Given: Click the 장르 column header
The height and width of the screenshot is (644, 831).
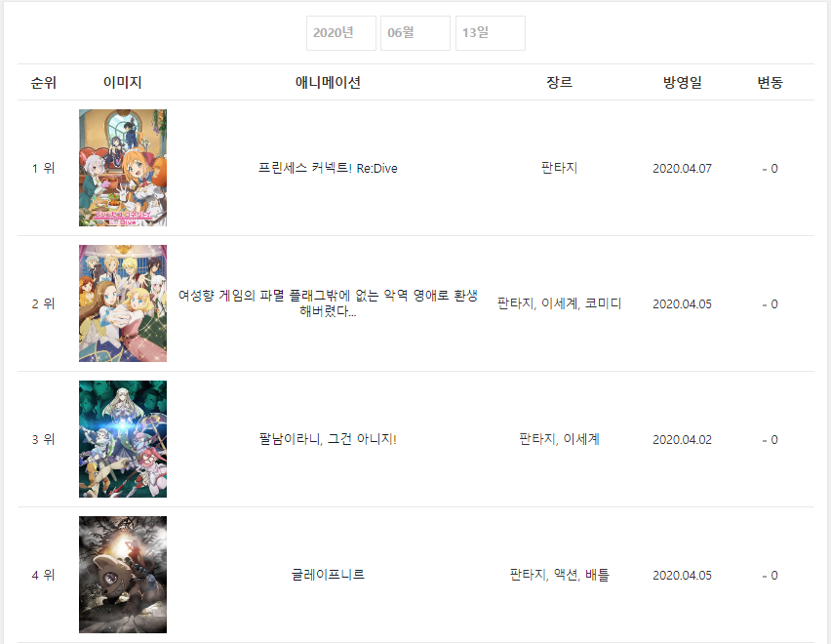Looking at the screenshot, I should click(559, 83).
